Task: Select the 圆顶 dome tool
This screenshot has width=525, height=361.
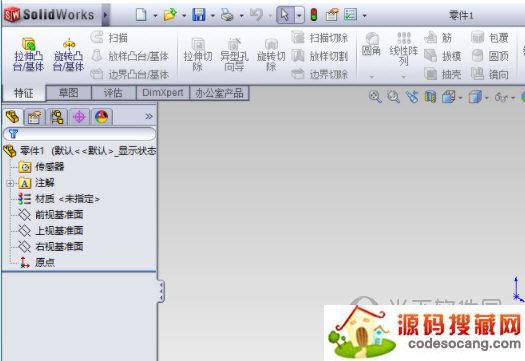Action: click(x=490, y=56)
